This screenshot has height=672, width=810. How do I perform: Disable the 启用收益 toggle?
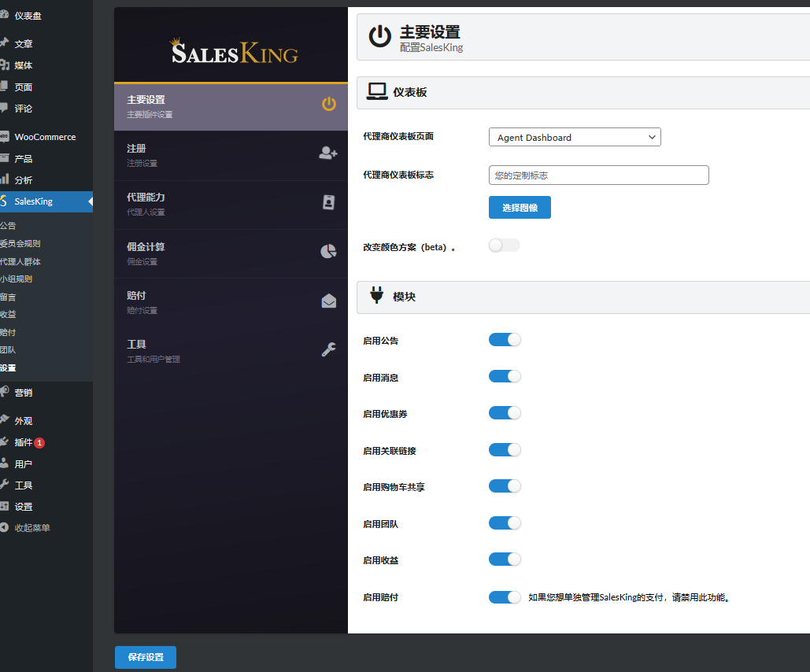point(505,559)
